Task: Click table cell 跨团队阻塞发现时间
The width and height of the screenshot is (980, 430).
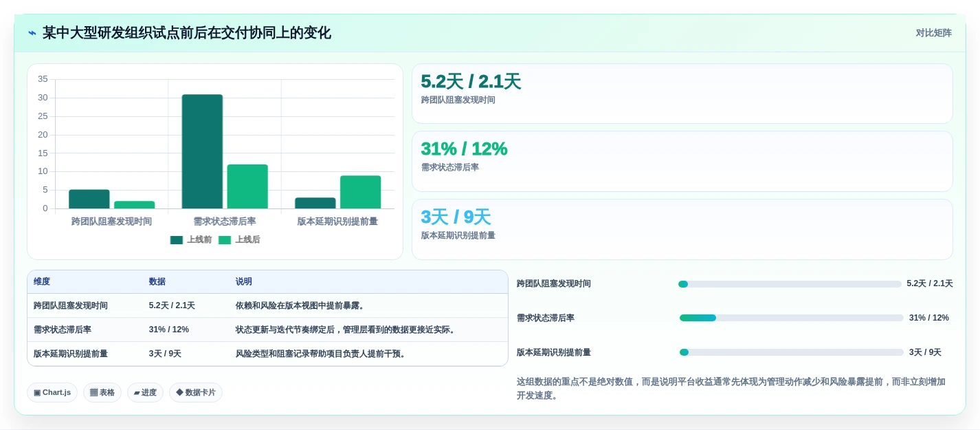Action: (x=71, y=305)
